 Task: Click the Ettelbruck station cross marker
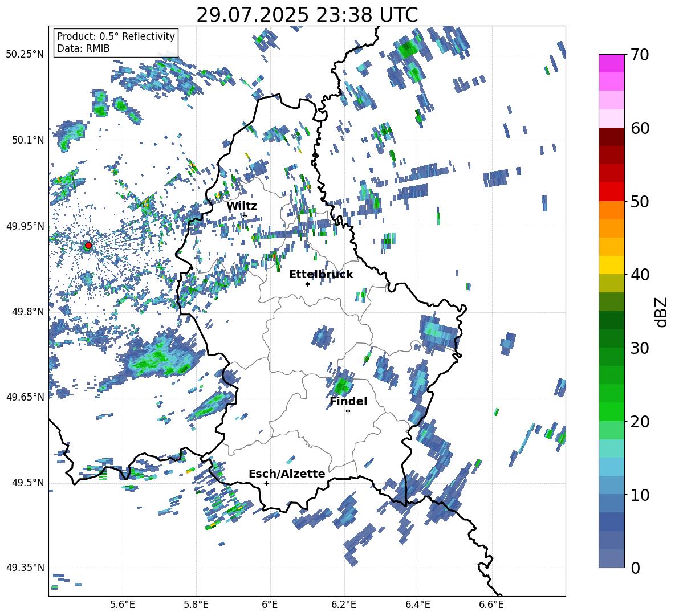307,284
